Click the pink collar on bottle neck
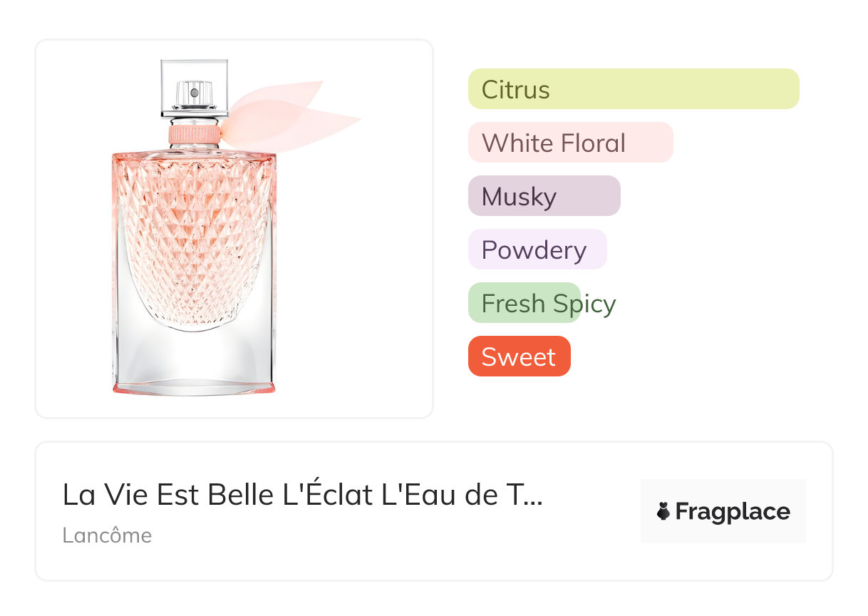868x616 pixels. [x=193, y=134]
